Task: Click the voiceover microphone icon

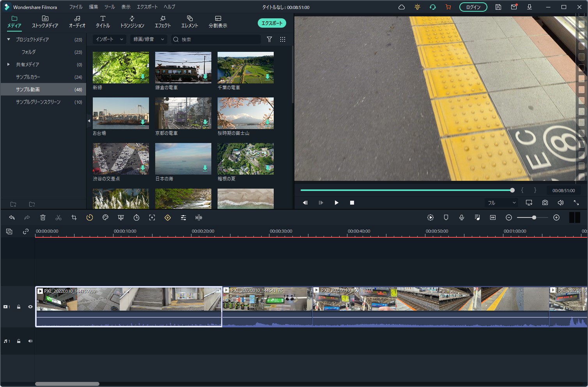Action: (x=462, y=218)
